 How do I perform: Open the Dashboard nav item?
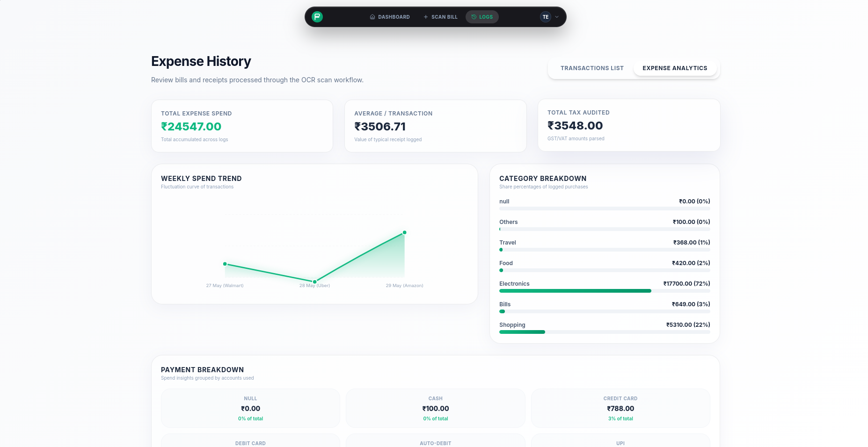[390, 17]
